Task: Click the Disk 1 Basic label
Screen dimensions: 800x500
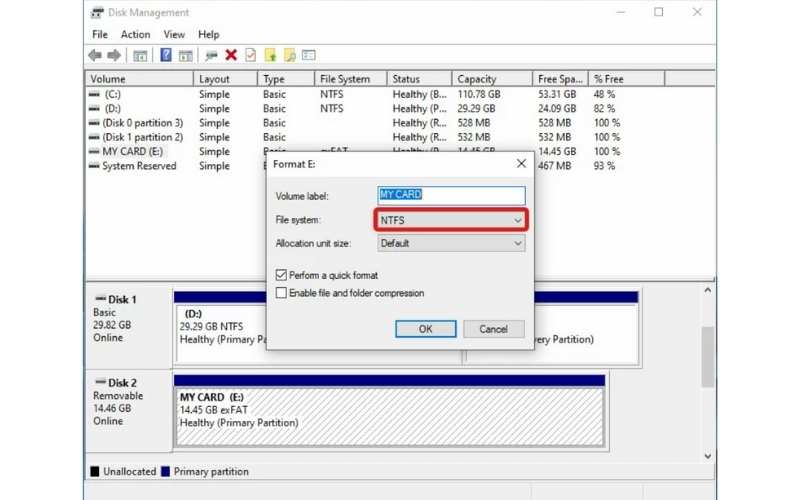Action: [104, 312]
